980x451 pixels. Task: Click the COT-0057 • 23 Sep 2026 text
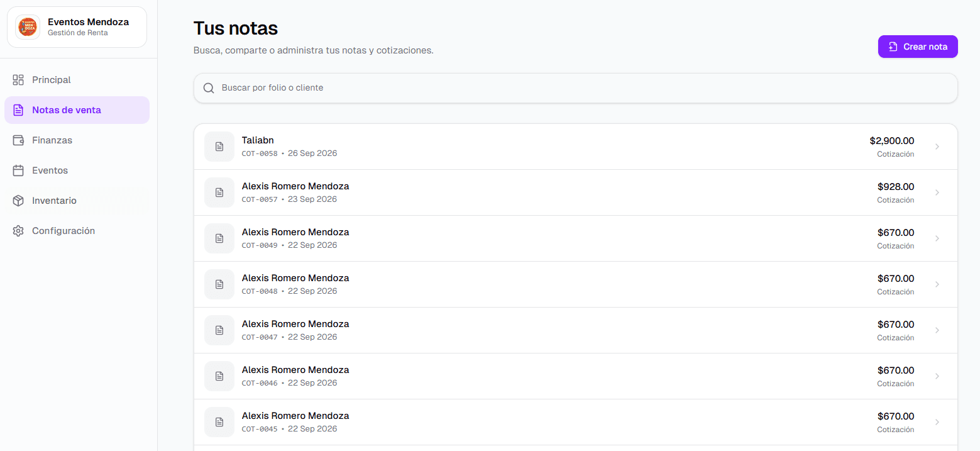(289, 199)
